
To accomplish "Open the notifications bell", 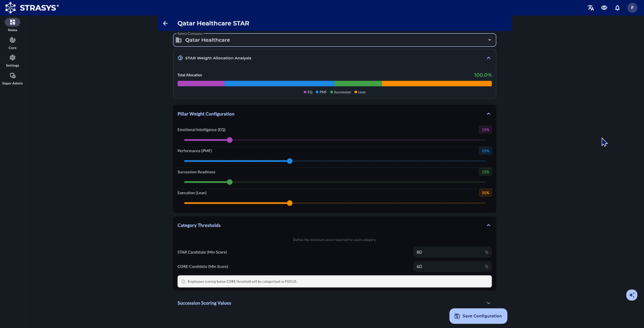I will click(618, 8).
